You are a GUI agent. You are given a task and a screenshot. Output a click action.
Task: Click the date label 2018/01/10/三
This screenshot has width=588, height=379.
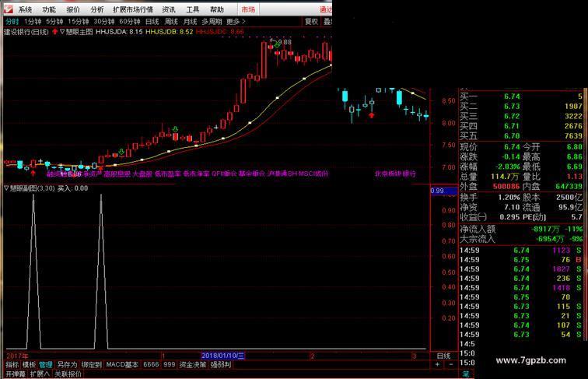[222, 356]
